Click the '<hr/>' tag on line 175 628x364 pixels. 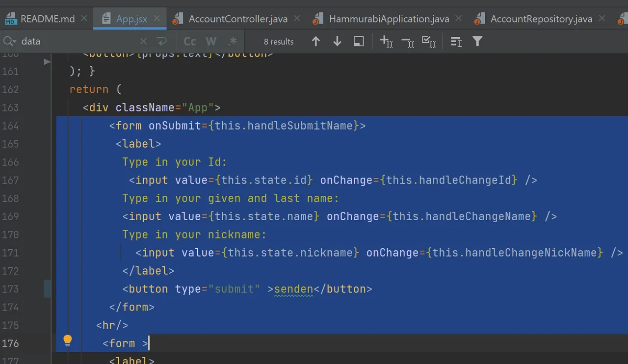[112, 325]
